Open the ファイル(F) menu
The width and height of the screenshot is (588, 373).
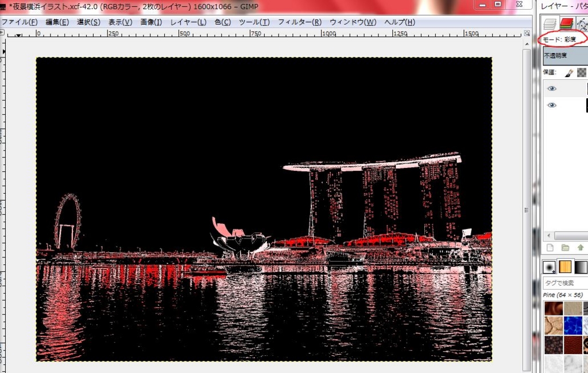20,22
